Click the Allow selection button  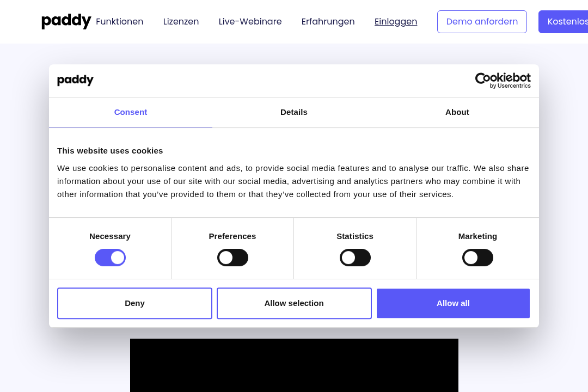click(x=294, y=303)
